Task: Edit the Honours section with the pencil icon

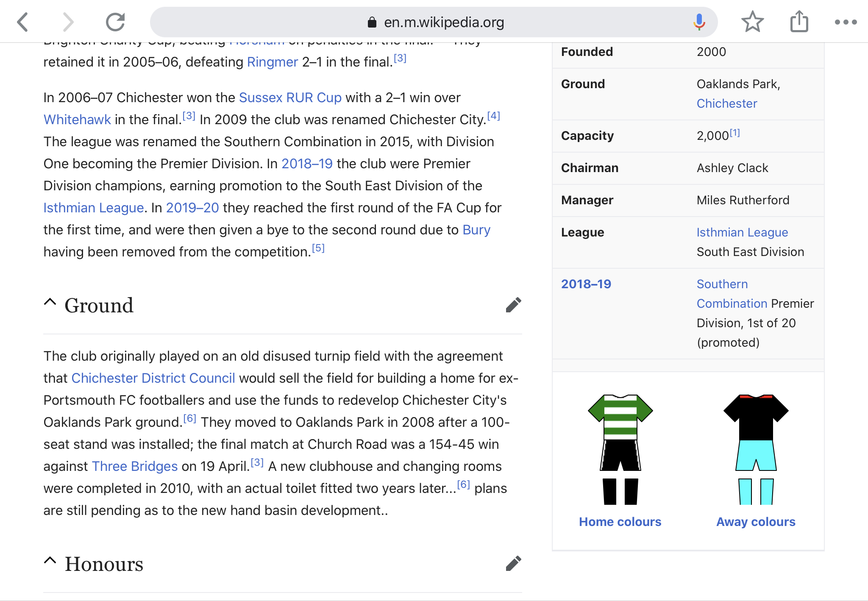Action: pyautogui.click(x=513, y=563)
